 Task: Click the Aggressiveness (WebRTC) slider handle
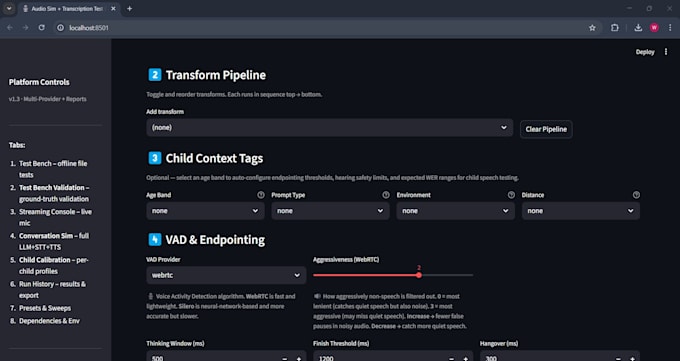click(x=419, y=275)
